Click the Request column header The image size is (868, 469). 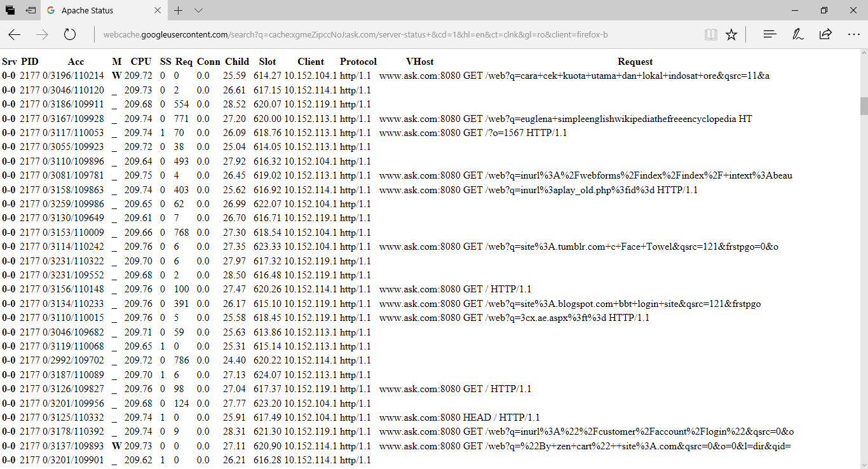pos(635,62)
